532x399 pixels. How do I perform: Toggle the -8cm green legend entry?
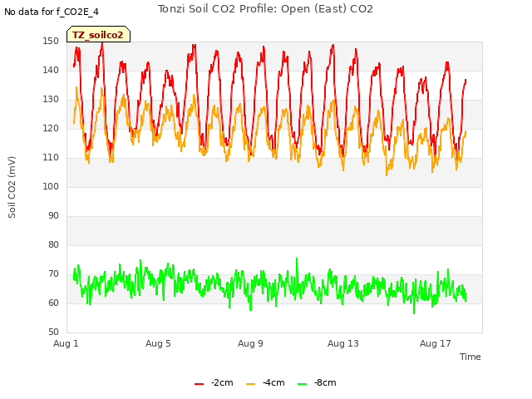tap(317, 382)
